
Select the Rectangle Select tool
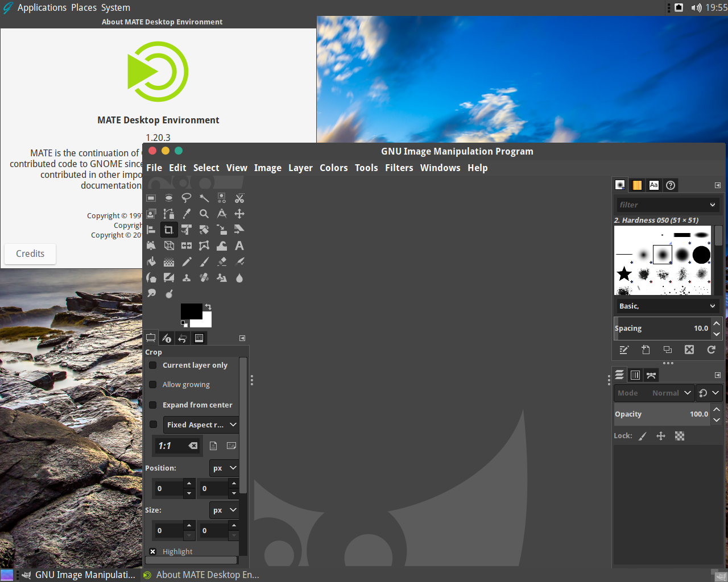pos(151,198)
